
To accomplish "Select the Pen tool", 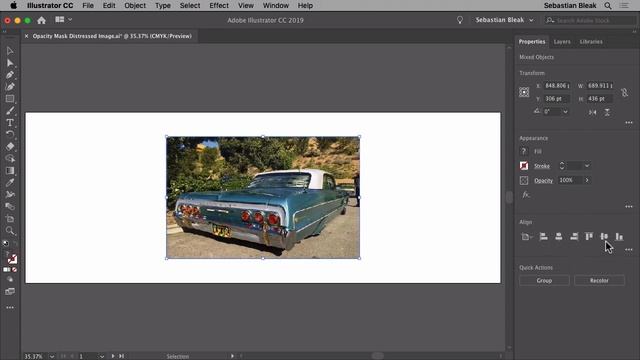I will point(10,75).
